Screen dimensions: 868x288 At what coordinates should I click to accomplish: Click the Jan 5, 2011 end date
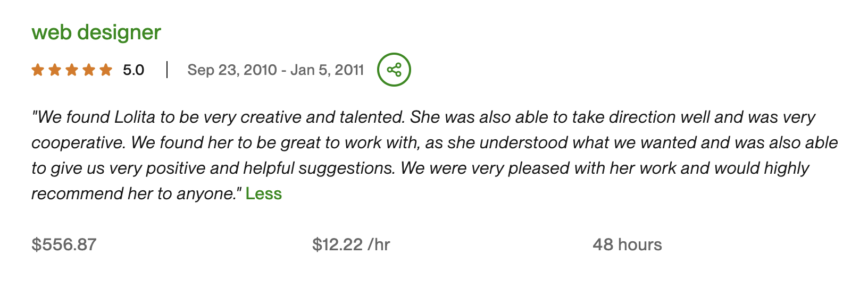pos(327,70)
